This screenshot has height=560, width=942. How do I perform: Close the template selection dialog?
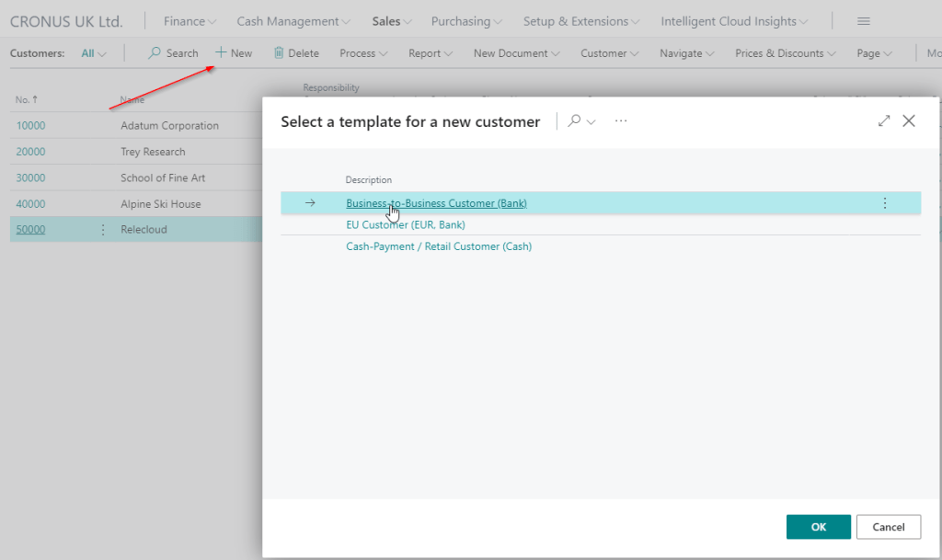point(909,121)
